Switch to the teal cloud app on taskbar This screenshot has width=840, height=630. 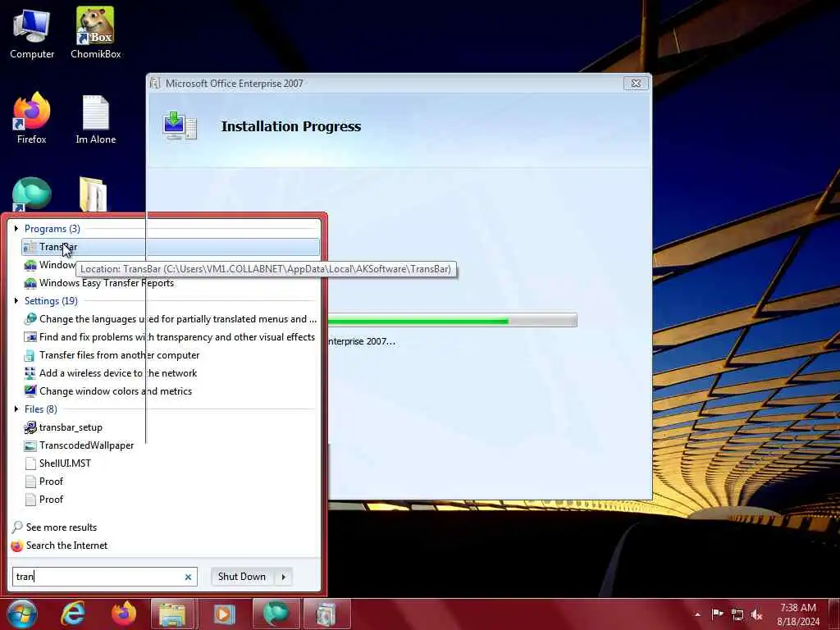(x=276, y=614)
